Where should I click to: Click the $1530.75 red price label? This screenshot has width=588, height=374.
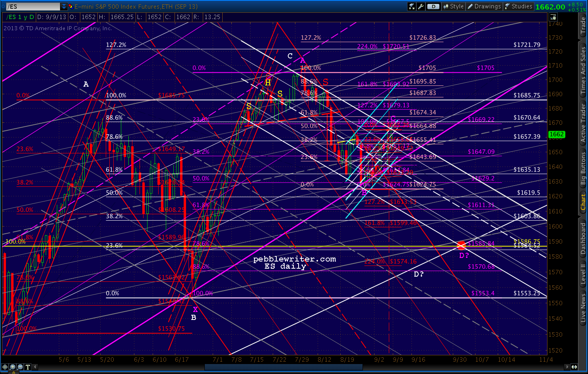[x=171, y=329]
